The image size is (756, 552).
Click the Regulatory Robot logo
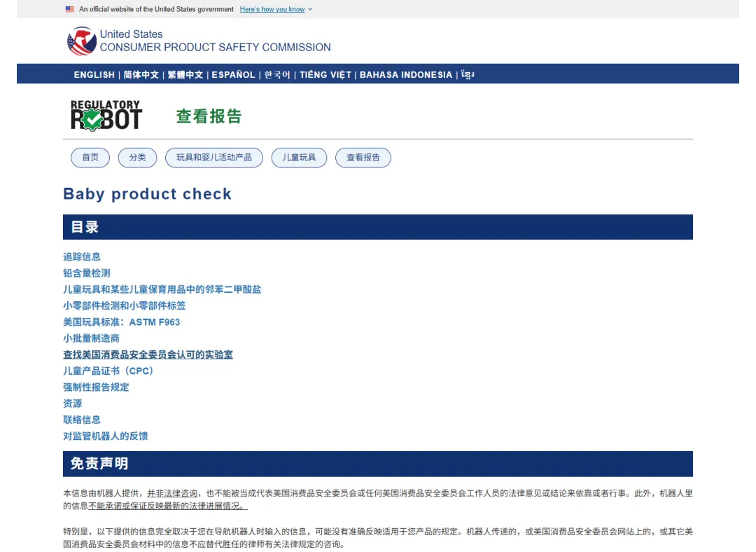pyautogui.click(x=106, y=116)
